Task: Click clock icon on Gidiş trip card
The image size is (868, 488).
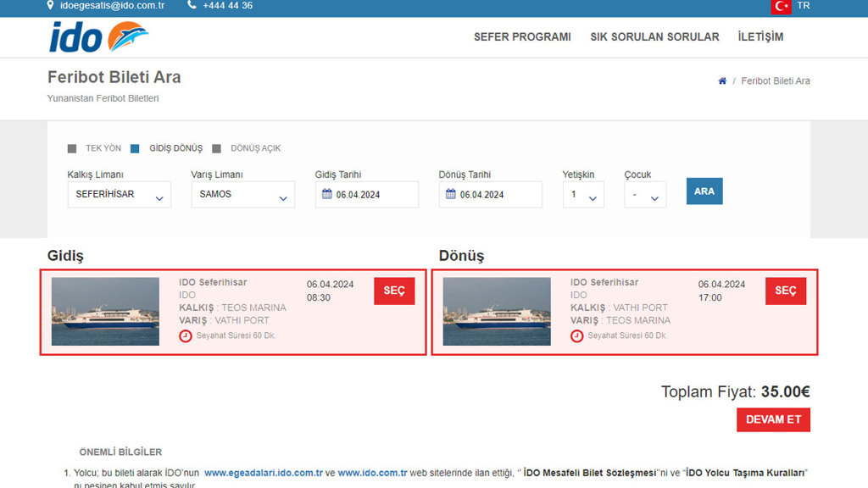Action: 186,335
